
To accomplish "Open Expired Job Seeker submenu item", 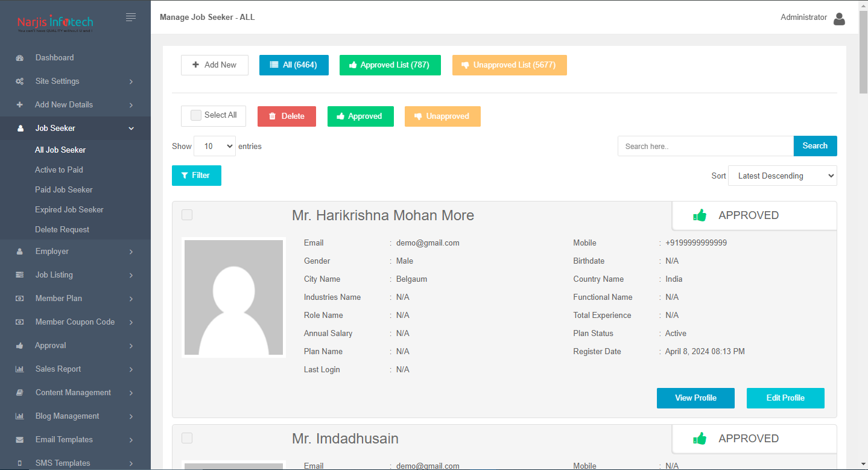I will click(x=69, y=209).
